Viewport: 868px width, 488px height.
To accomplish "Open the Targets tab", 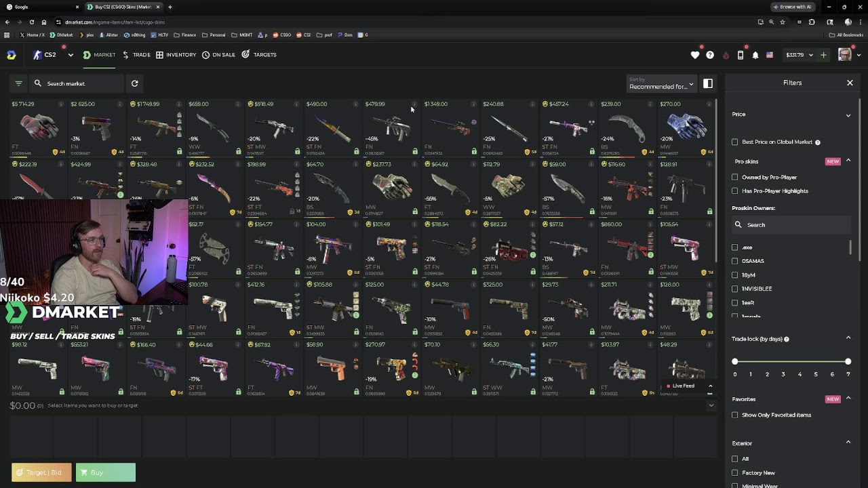I will 259,55.
